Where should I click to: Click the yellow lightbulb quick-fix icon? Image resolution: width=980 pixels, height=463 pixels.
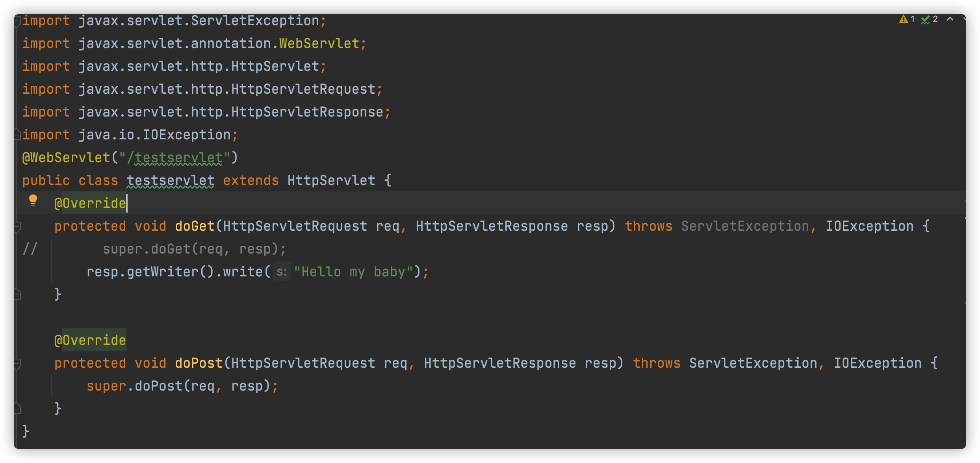coord(33,200)
